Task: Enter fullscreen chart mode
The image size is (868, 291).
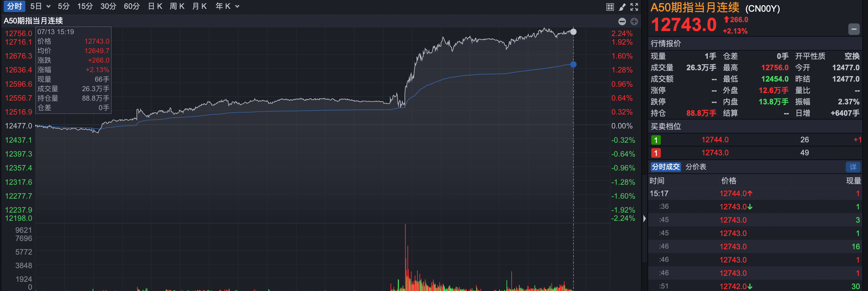Action: point(634,7)
